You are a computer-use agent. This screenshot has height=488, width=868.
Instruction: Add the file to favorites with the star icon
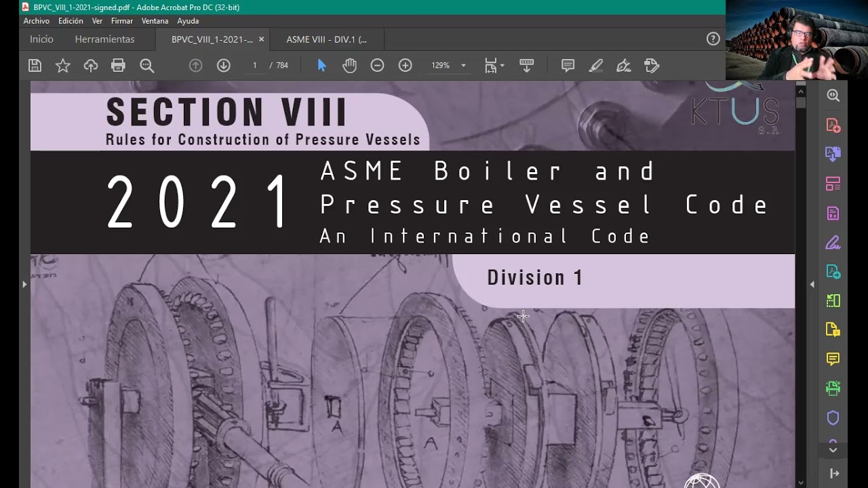62,66
